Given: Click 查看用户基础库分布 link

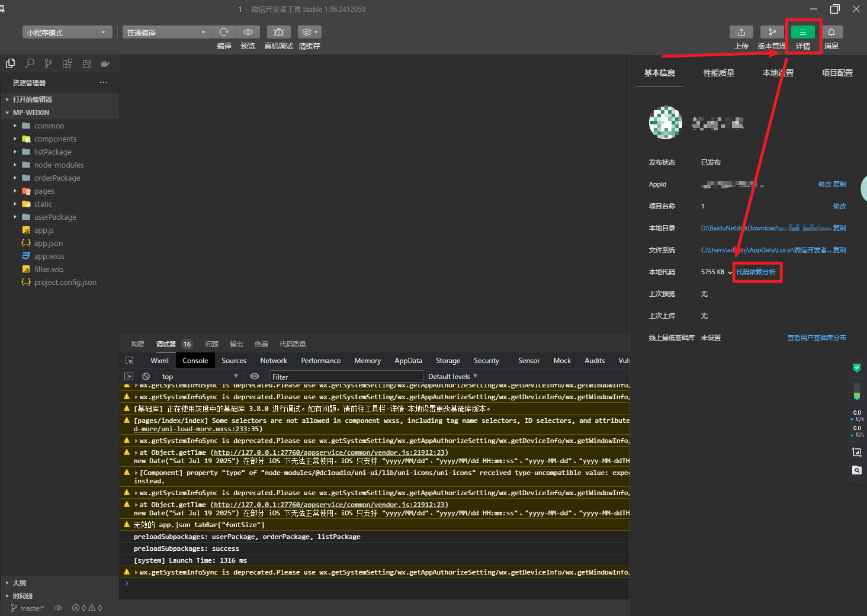Looking at the screenshot, I should pos(817,338).
